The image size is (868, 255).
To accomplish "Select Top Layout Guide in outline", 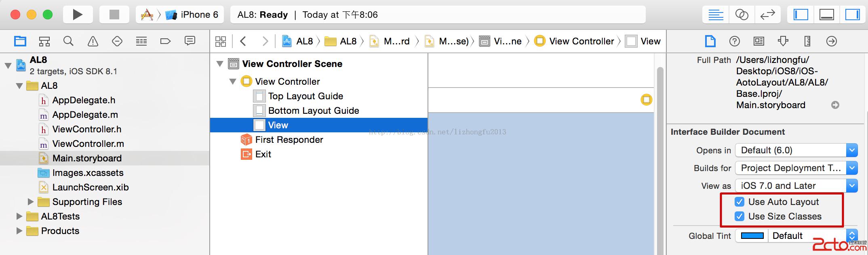I will 305,96.
